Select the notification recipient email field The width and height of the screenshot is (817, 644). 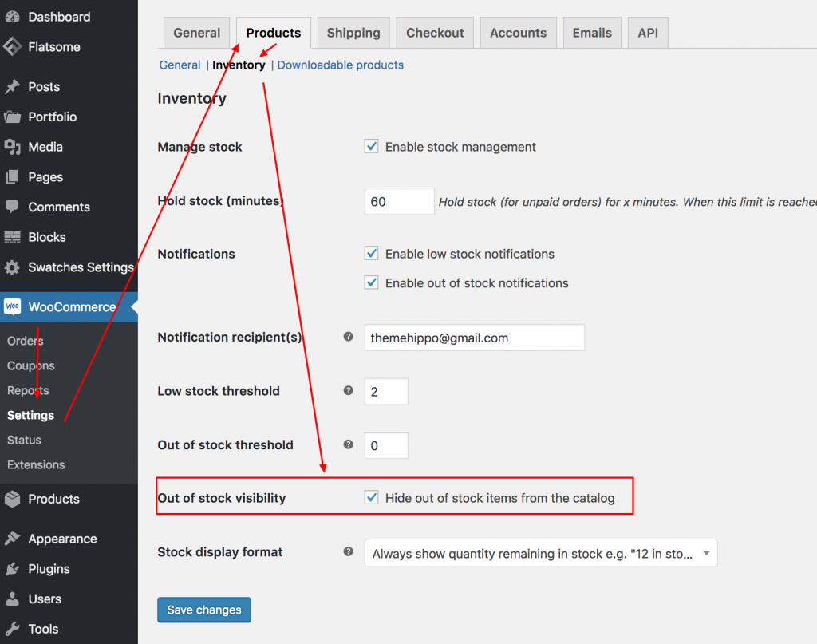(474, 338)
